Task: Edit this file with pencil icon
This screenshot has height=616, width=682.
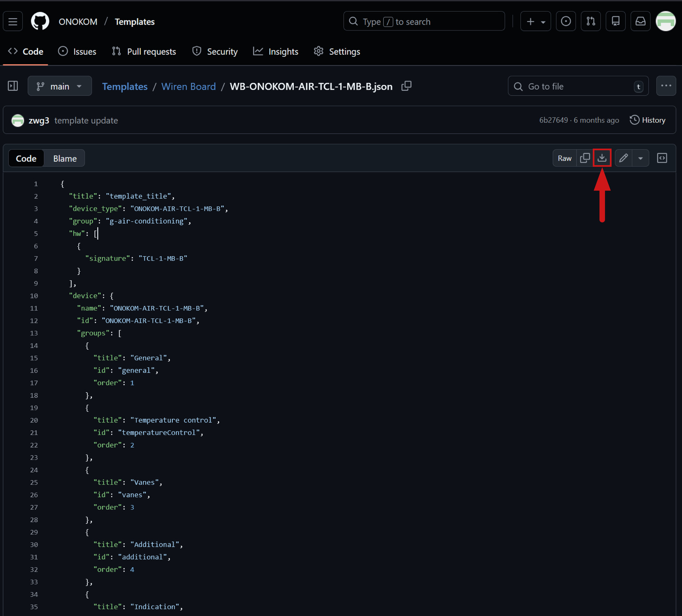Action: [623, 158]
